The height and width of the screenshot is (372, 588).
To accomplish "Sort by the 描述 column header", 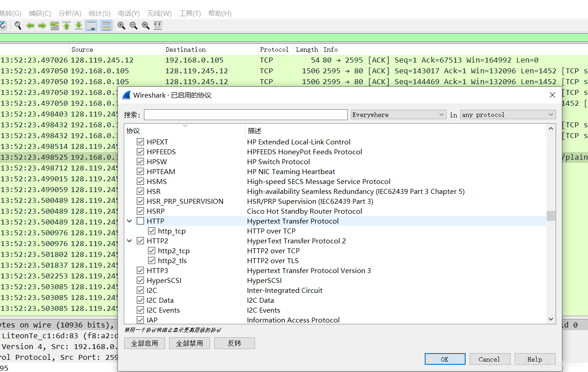I will tap(396, 130).
